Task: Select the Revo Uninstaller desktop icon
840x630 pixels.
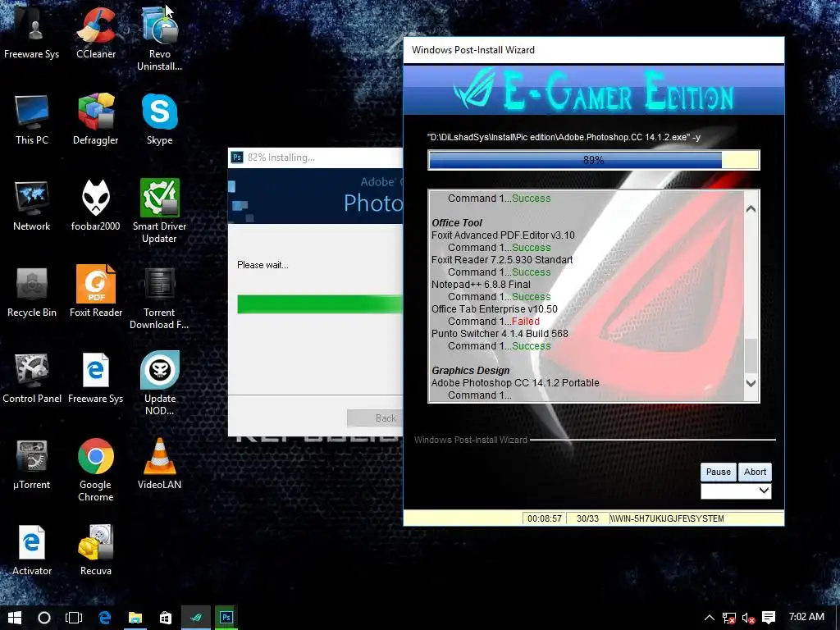Action: click(x=159, y=38)
